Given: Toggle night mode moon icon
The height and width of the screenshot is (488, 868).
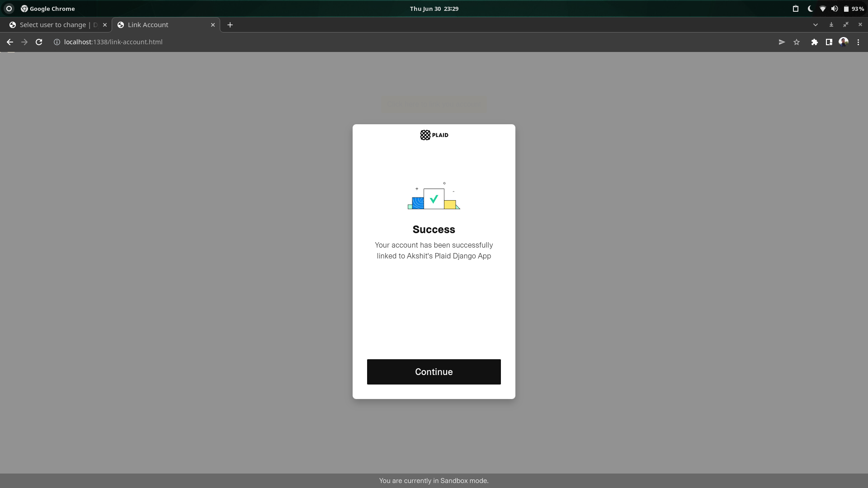Looking at the screenshot, I should [810, 9].
